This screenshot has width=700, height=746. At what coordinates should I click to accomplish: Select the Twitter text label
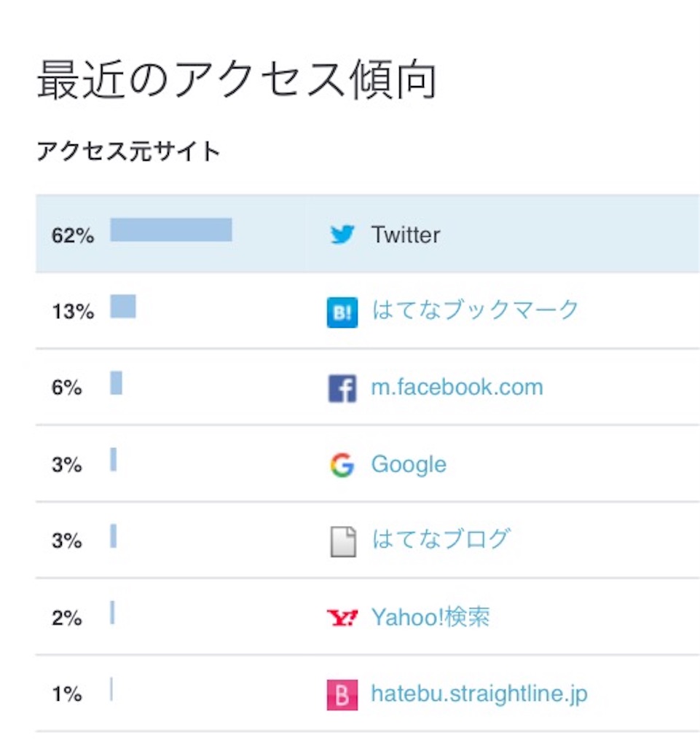coord(406,235)
